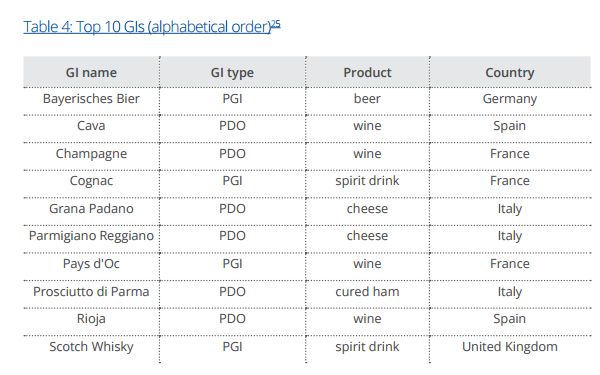The image size is (600, 375).
Task: Click the Scotch Whisky cell
Action: [91, 347]
